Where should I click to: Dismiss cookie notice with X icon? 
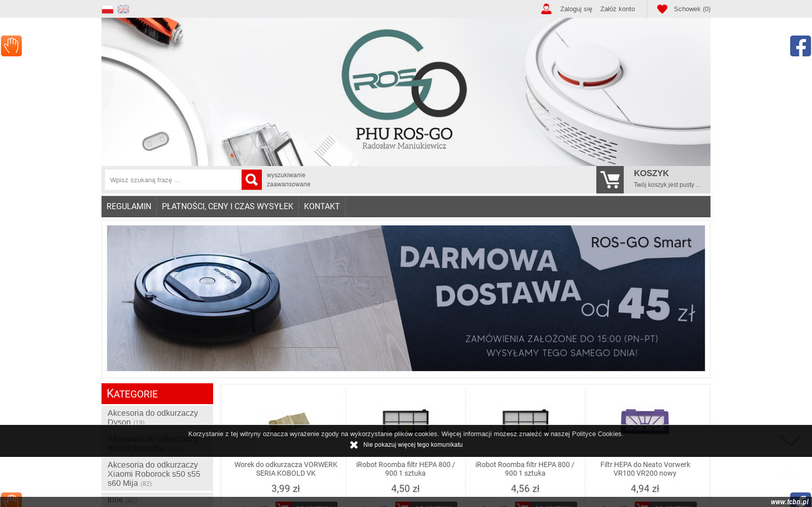point(354,445)
